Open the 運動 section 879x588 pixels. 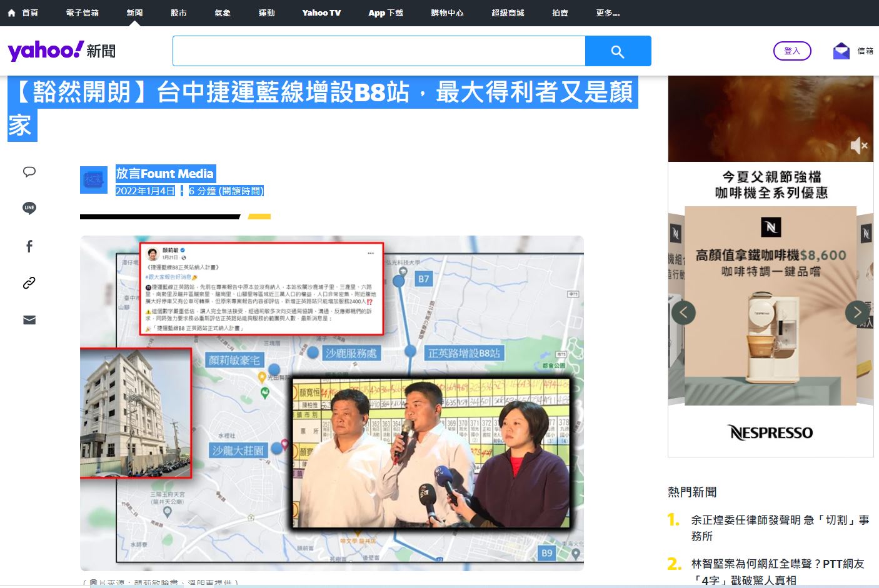(267, 12)
